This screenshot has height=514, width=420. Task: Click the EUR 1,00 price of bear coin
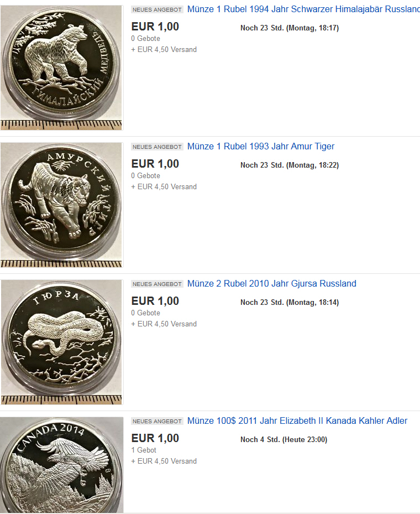pos(155,27)
